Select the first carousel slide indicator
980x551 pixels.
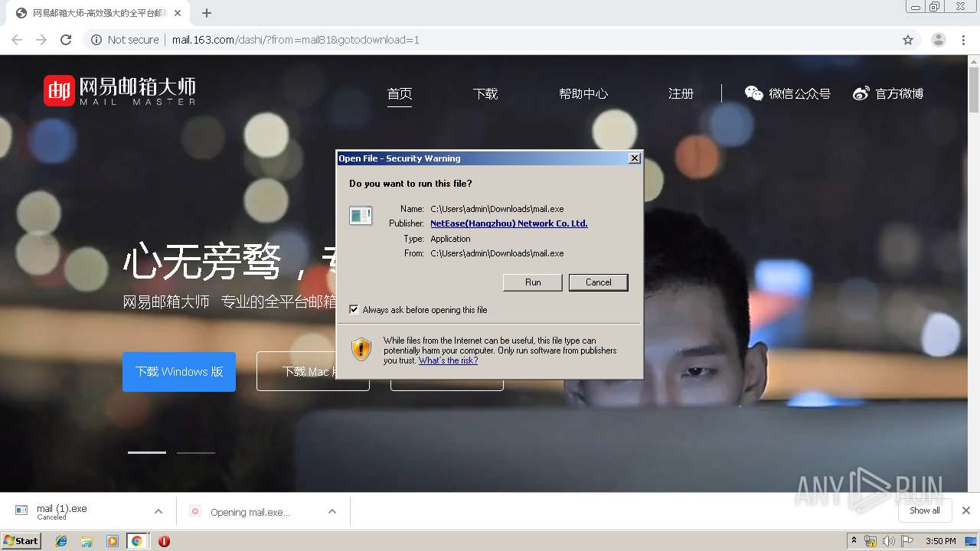147,452
